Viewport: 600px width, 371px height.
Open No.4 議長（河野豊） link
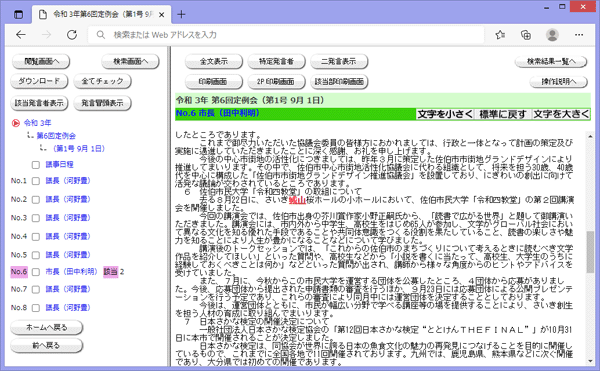tap(68, 236)
